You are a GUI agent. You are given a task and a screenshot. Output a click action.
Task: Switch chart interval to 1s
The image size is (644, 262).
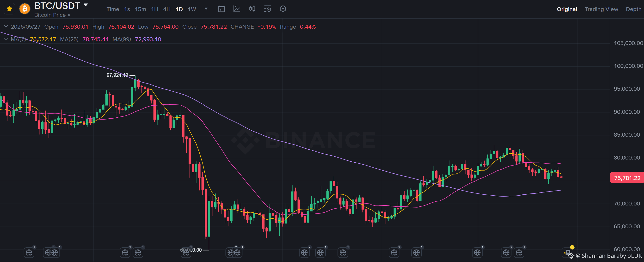coord(127,9)
